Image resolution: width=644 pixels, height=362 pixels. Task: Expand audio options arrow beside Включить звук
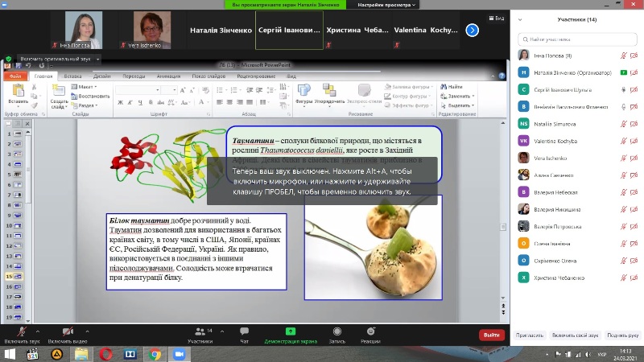coord(39,329)
